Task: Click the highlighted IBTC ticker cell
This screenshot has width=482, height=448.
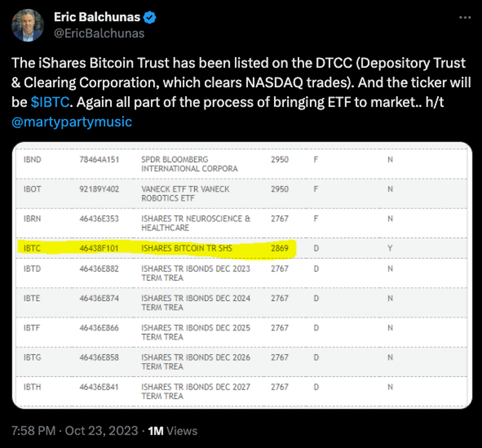Action: coord(32,248)
